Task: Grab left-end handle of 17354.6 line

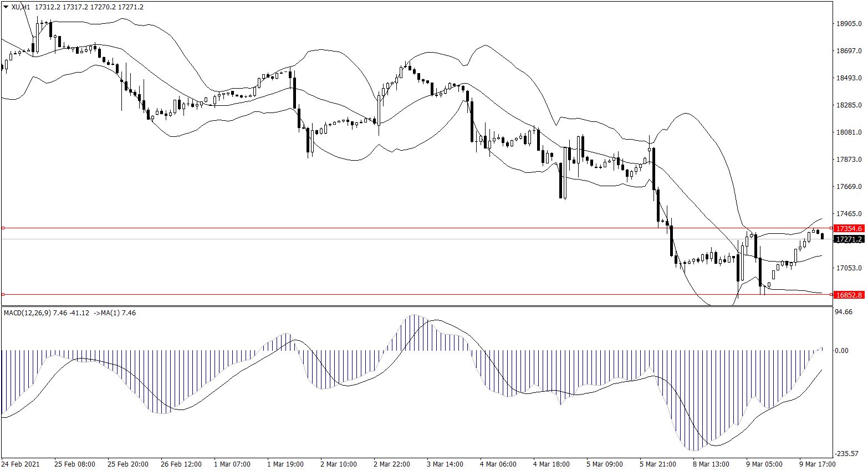Action: [3, 228]
